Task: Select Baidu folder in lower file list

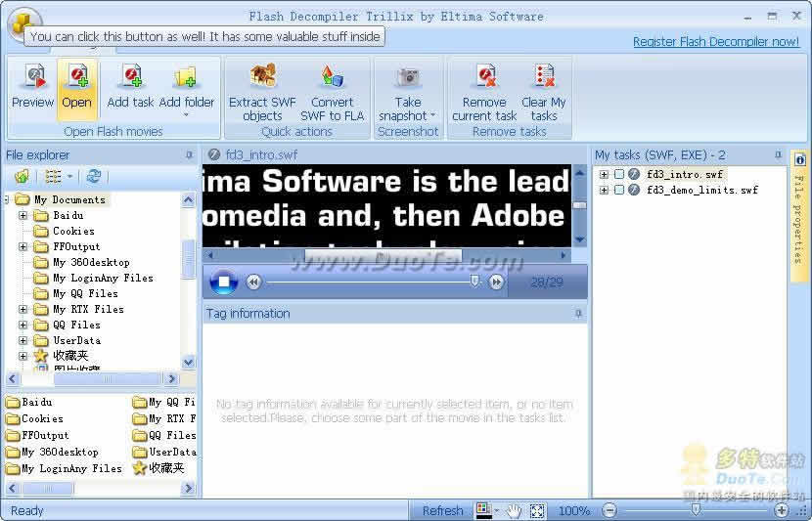Action: coord(29,402)
